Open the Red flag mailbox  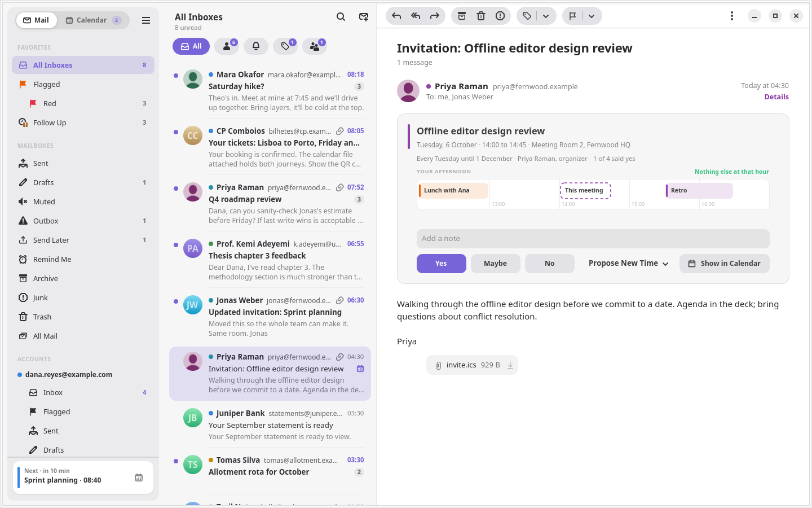tap(83, 103)
